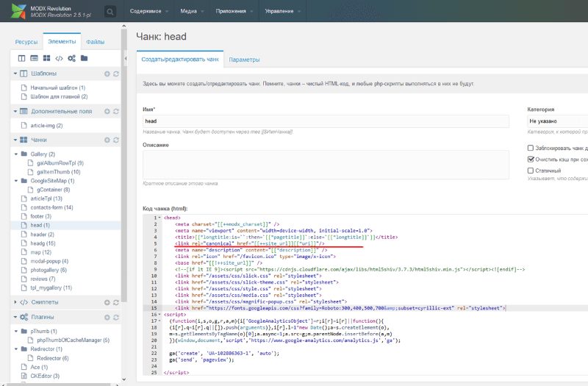
Task: Fold code at line 1 head arrow
Action: coord(159,218)
